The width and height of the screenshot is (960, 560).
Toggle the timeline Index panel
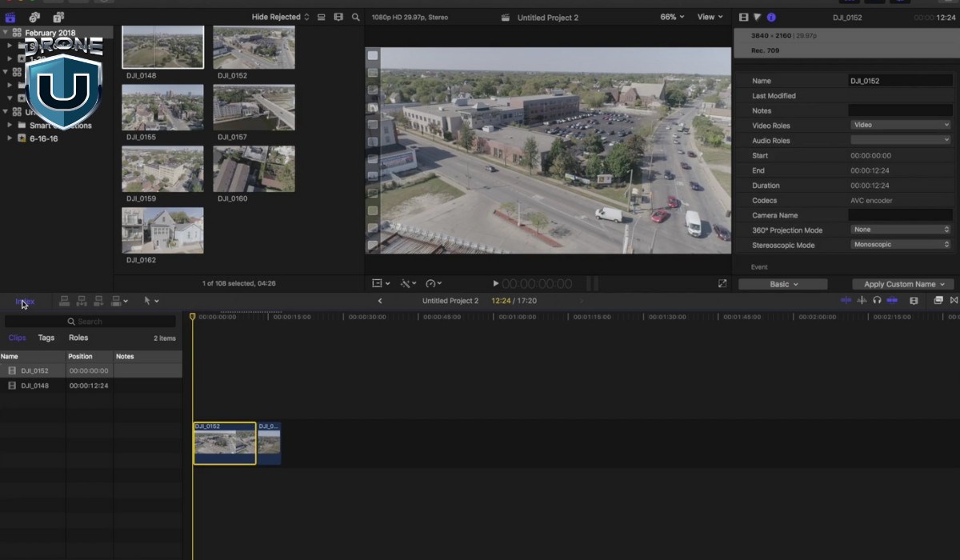click(25, 302)
